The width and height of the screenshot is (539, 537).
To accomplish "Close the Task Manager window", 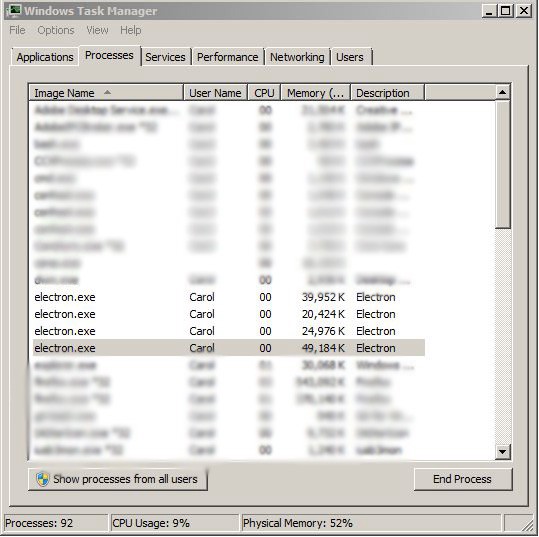I will [524, 11].
